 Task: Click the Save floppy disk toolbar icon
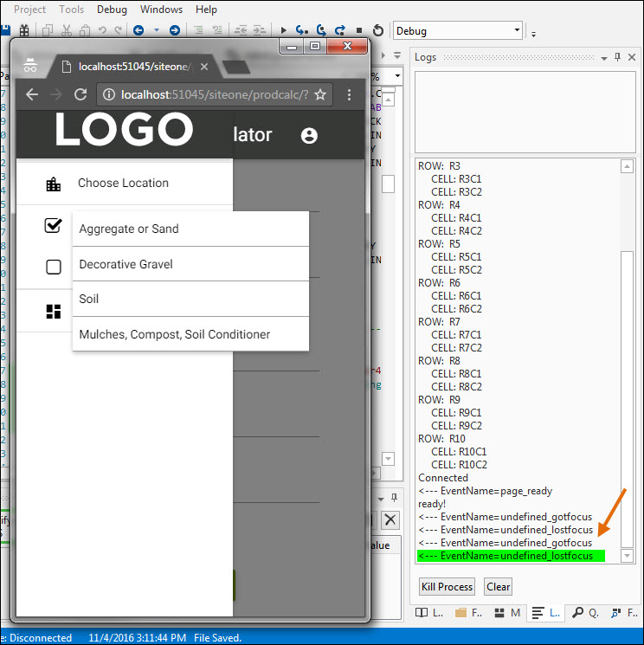(4, 31)
